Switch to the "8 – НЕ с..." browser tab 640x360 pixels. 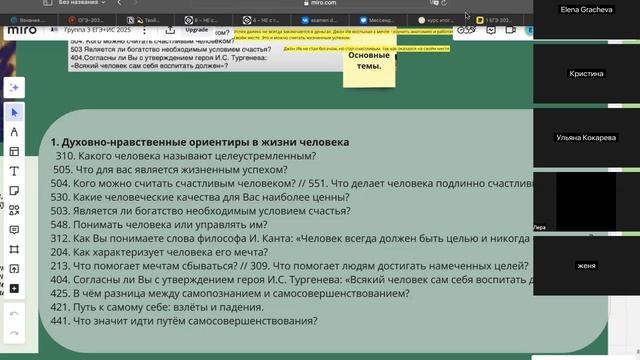pos(203,20)
